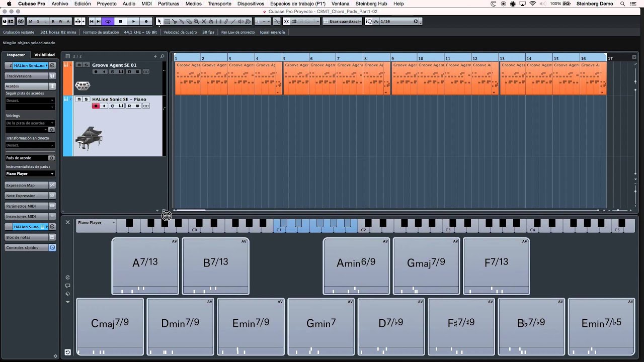Mute the Groove Agent SE 01 track
Image resolution: width=644 pixels, height=362 pixels.
79,65
